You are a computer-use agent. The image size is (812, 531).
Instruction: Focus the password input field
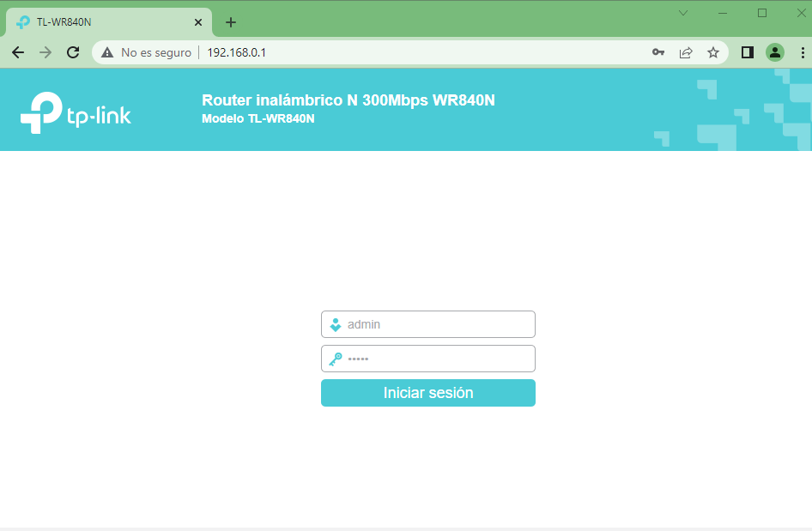pyautogui.click(x=438, y=359)
